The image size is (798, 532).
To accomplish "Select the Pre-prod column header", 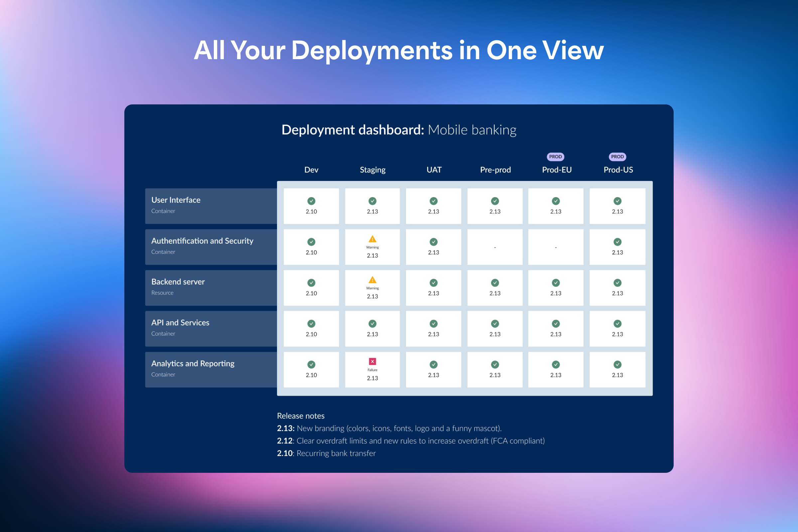I will (x=495, y=170).
